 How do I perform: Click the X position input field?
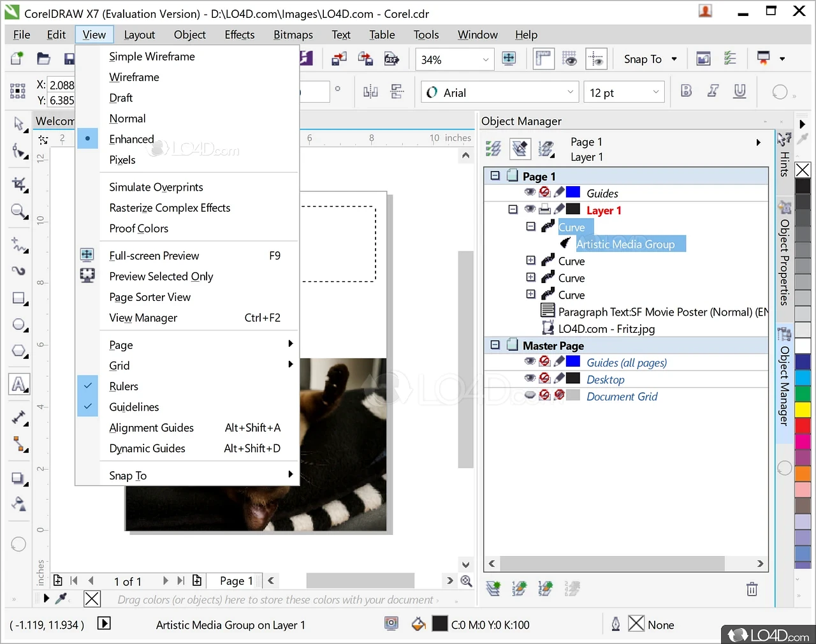click(61, 85)
